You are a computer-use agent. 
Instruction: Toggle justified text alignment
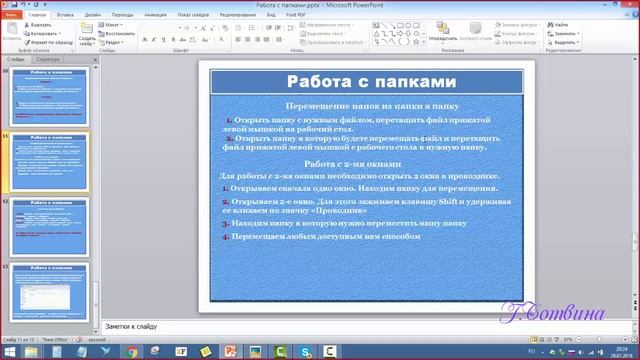tap(267, 40)
